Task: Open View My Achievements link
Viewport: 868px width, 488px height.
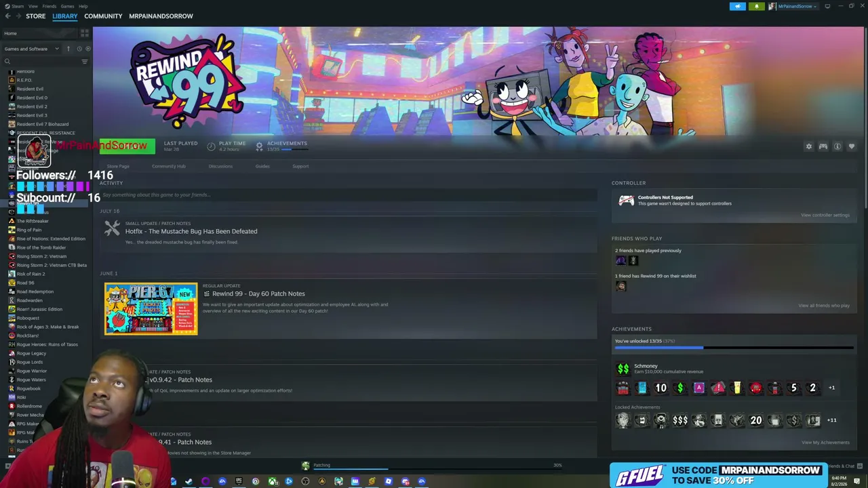Action: [825, 443]
